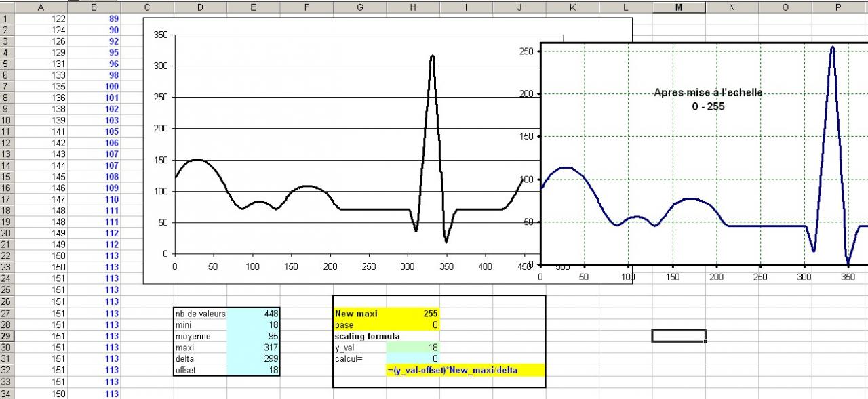Screen dimensions: 868x399
Task: Click the active cell M29
Action: click(x=679, y=336)
